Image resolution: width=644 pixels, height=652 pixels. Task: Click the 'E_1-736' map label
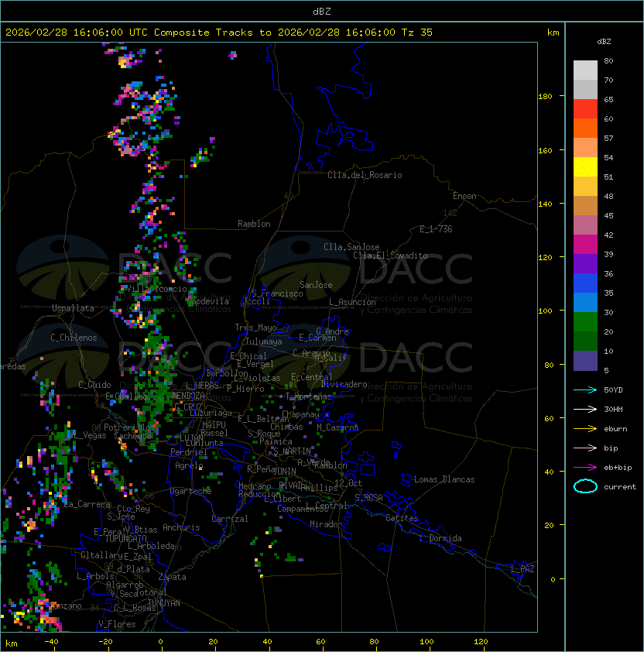pos(436,229)
